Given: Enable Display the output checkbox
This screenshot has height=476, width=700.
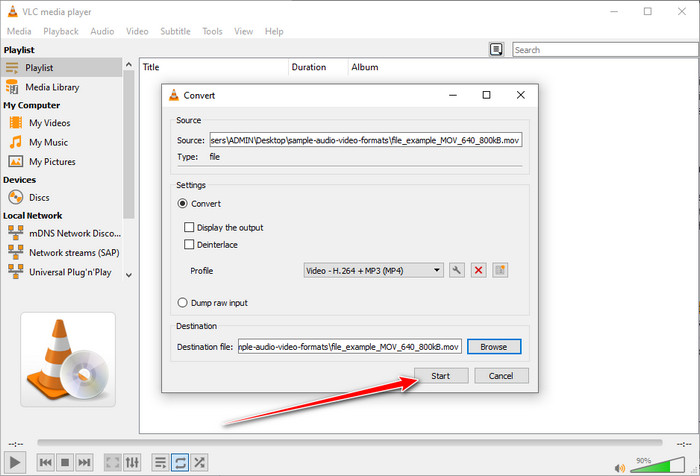Looking at the screenshot, I should coord(189,227).
